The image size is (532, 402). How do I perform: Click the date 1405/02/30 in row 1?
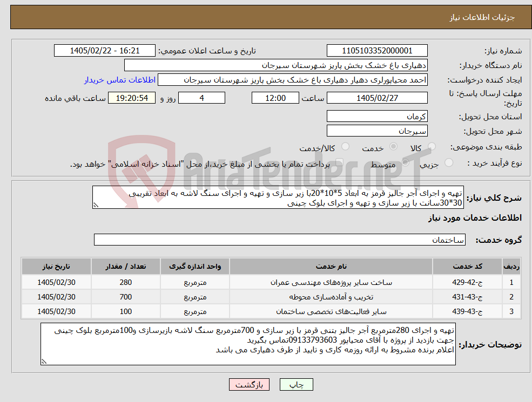(56, 282)
